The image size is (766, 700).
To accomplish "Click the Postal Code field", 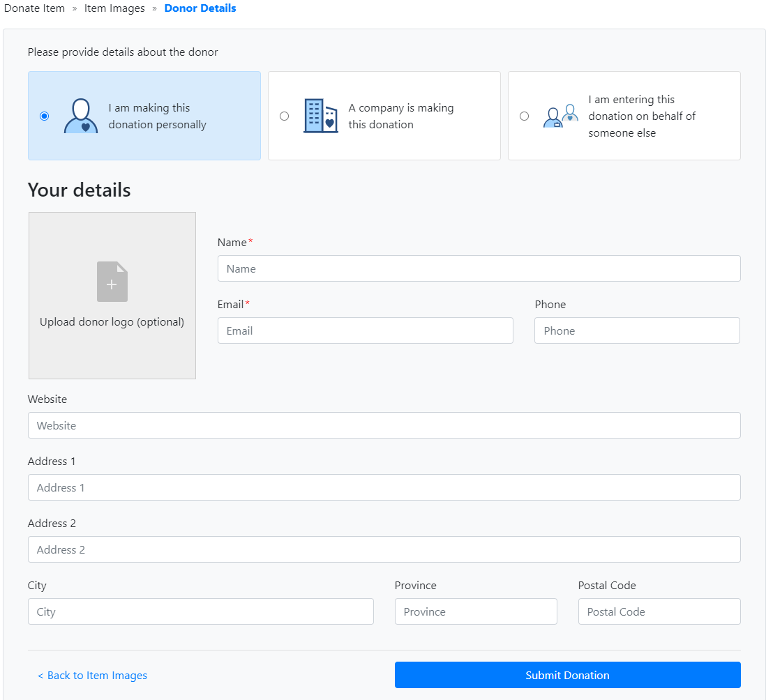I will tap(659, 611).
